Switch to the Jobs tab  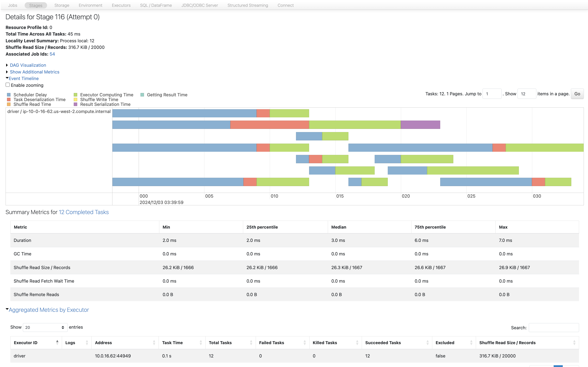(12, 5)
